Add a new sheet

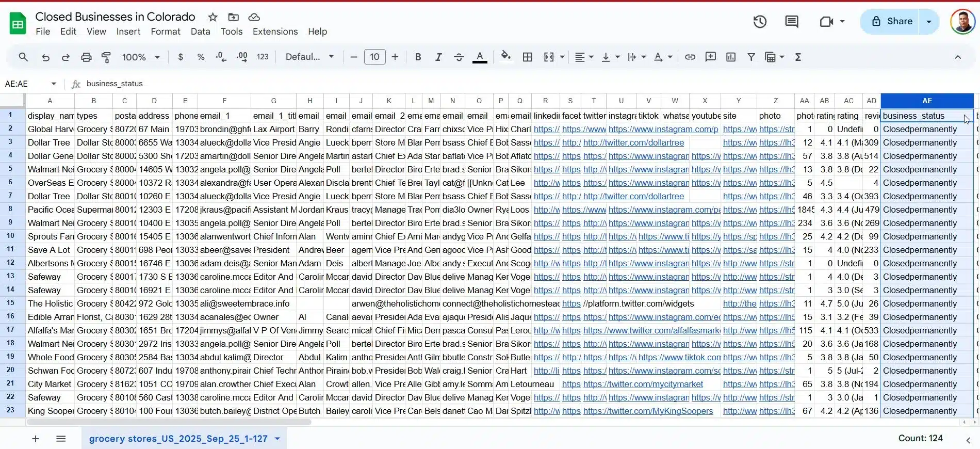[x=36, y=439]
